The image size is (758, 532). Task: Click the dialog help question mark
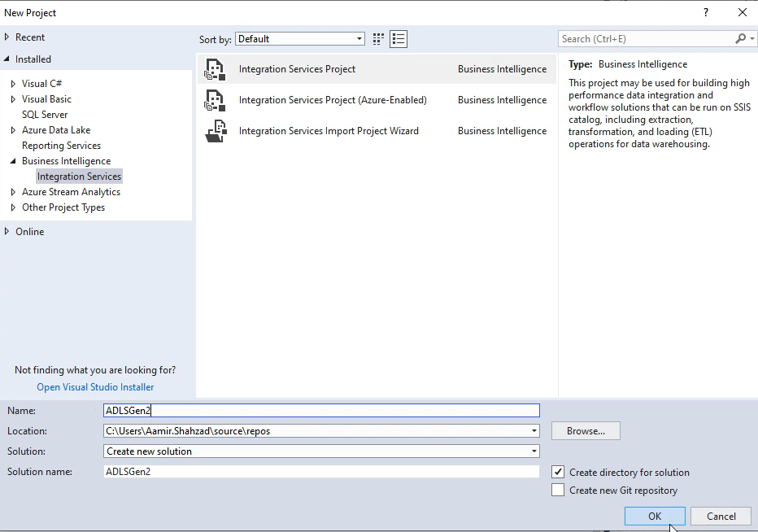[705, 12]
